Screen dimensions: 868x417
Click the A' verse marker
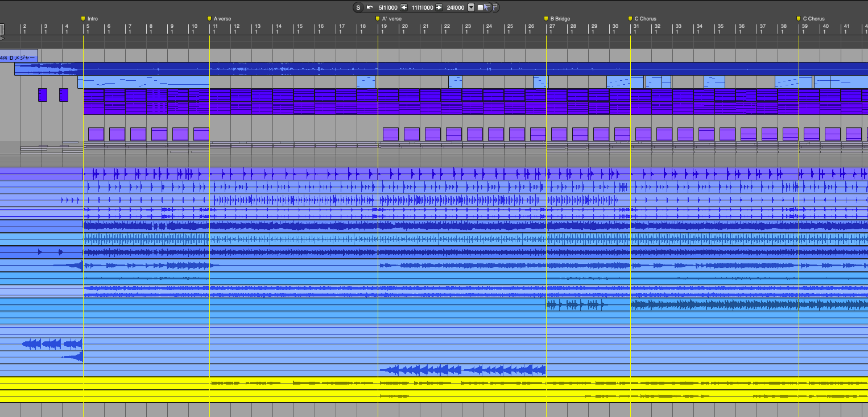point(378,19)
